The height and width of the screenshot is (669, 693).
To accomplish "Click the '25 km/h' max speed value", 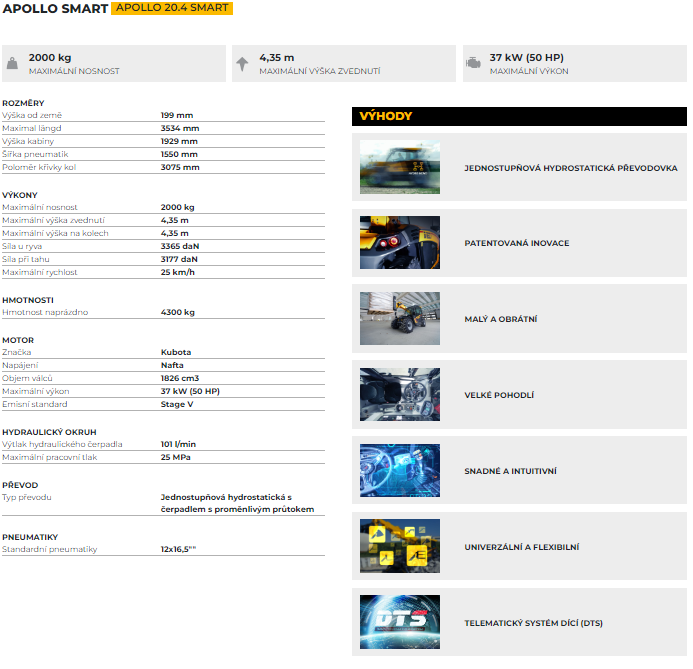I will click(x=178, y=272).
